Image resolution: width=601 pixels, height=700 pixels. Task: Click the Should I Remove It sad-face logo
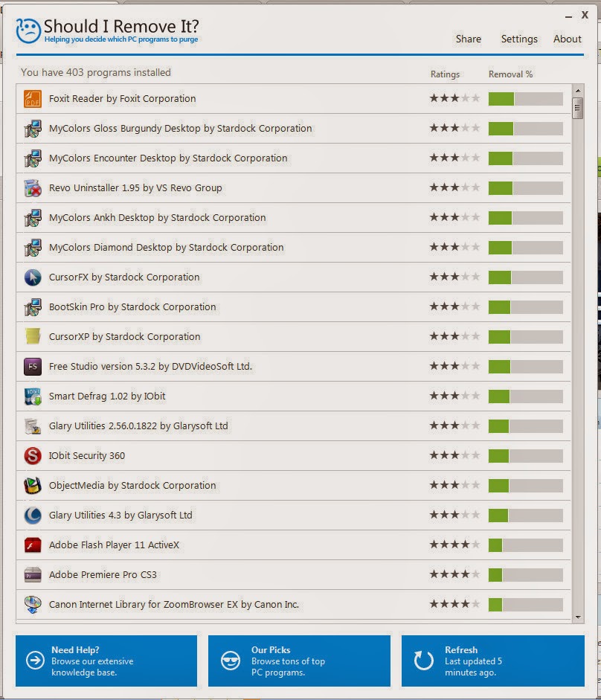pos(28,30)
